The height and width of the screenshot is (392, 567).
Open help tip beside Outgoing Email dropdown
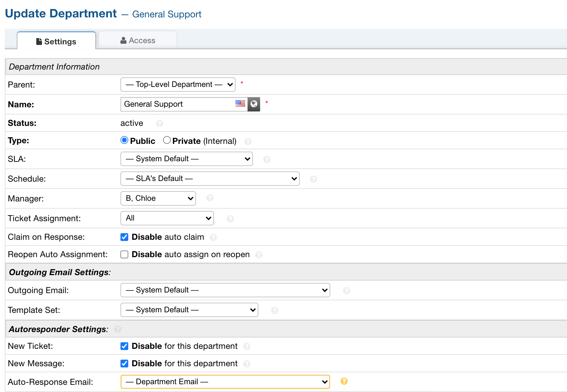[x=346, y=291]
